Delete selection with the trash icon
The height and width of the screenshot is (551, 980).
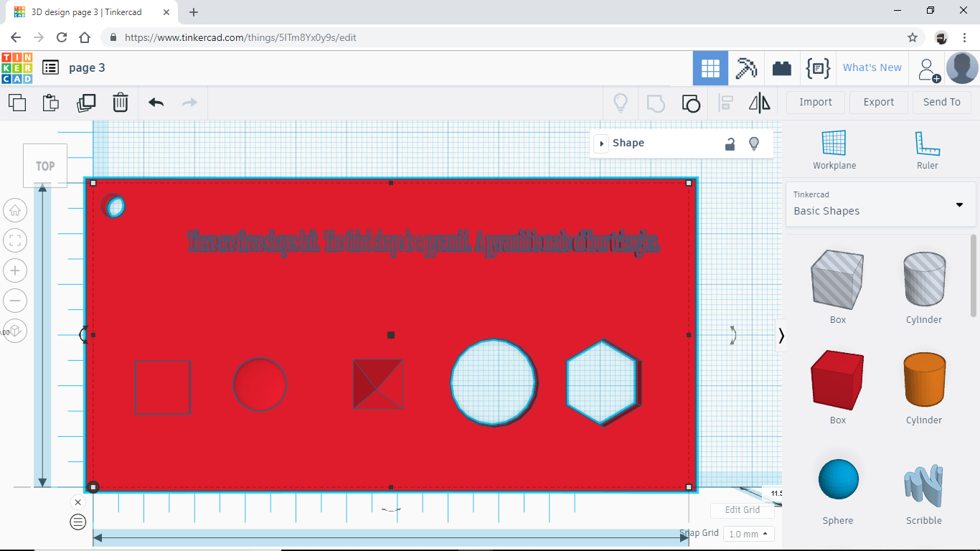coord(121,103)
